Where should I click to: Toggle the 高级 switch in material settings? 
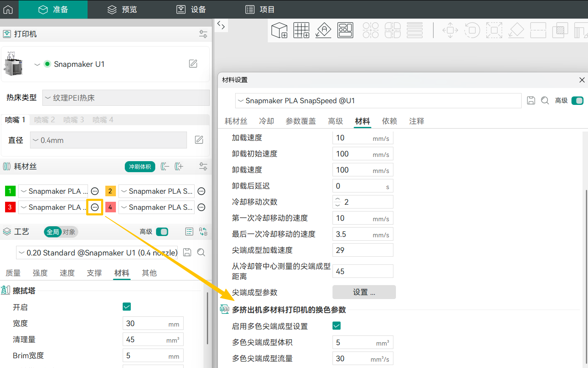coord(577,100)
